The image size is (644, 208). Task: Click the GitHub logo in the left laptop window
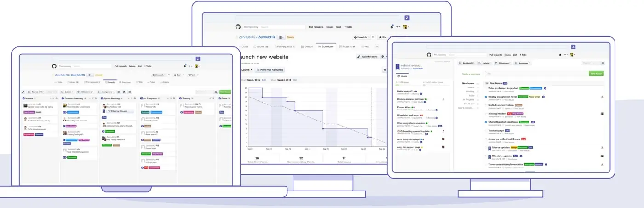(x=54, y=66)
